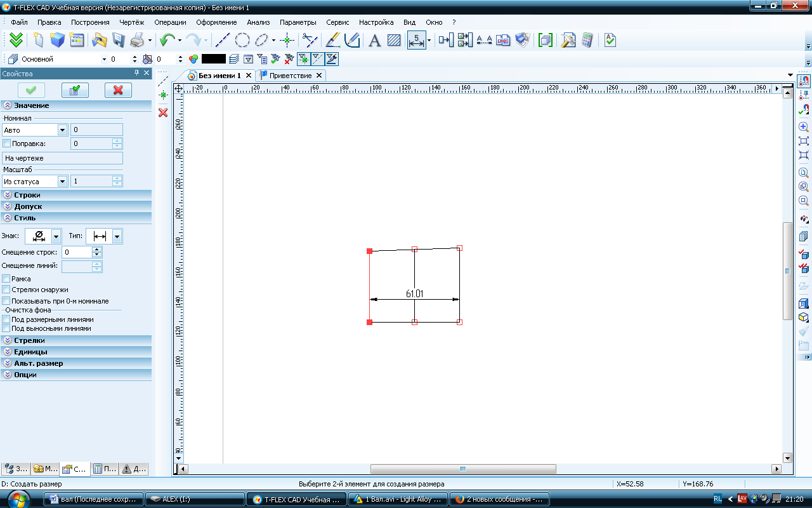Check Под размерными линиями
The image size is (812, 508).
(x=6, y=319)
